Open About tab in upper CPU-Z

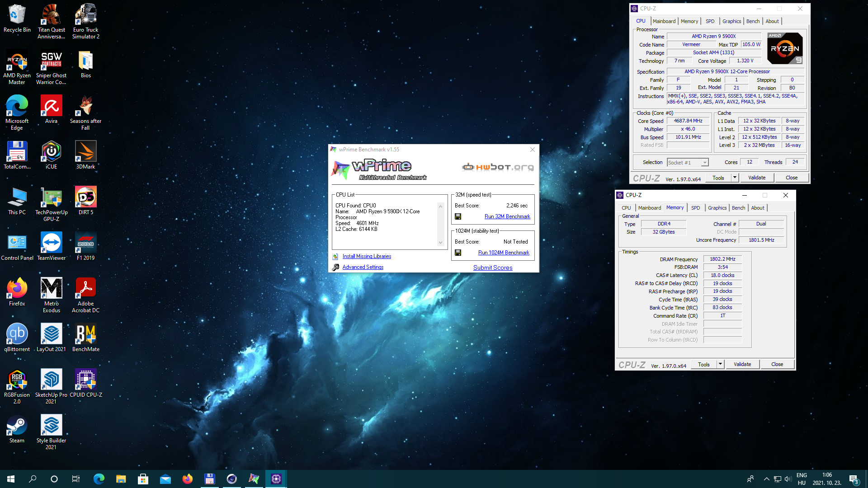772,21
